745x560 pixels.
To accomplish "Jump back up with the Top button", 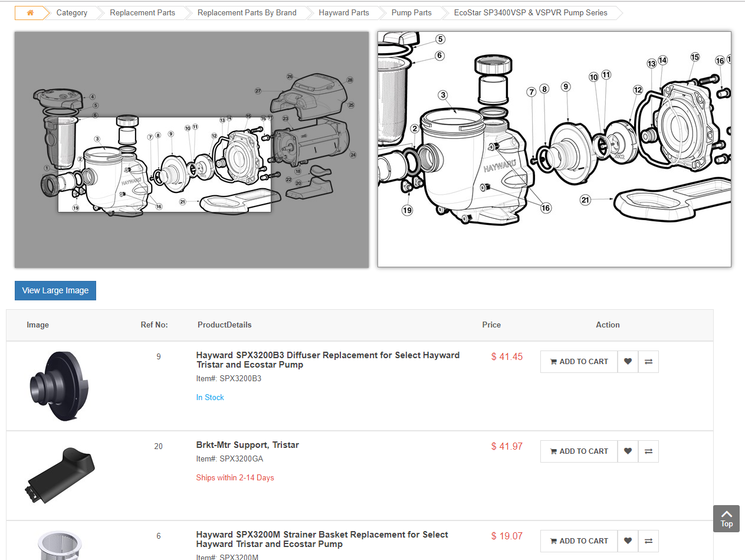I will point(726,519).
